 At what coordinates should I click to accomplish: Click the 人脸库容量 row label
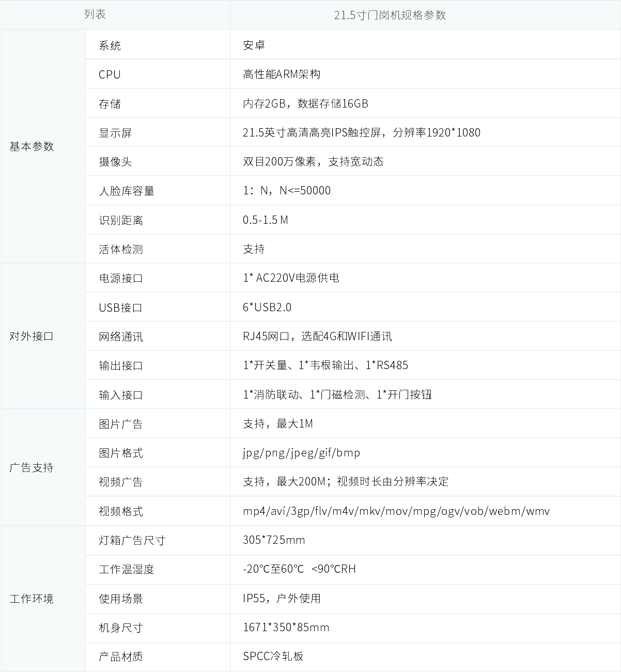127,191
